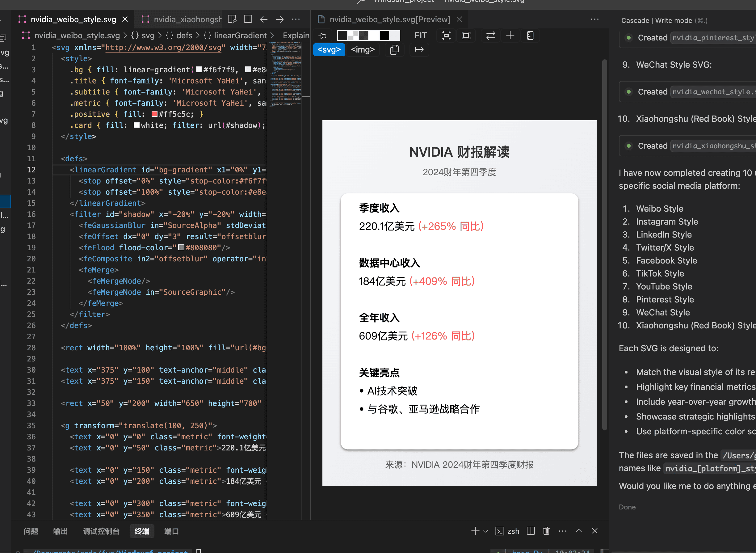Pin the SVG preview toolbar

click(323, 36)
